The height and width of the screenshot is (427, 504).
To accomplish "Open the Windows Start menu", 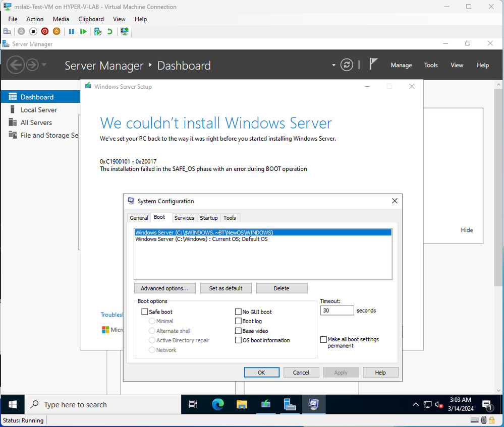I will pyautogui.click(x=13, y=404).
